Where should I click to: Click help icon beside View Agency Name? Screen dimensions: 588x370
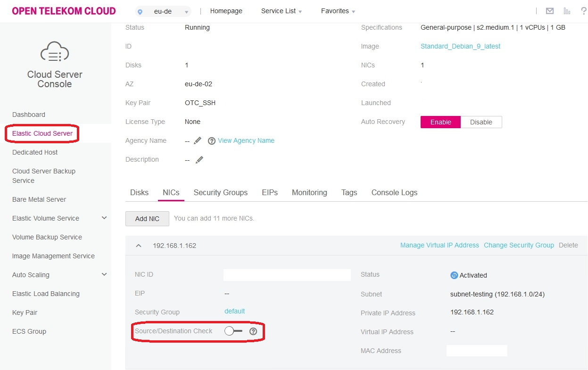tap(212, 141)
